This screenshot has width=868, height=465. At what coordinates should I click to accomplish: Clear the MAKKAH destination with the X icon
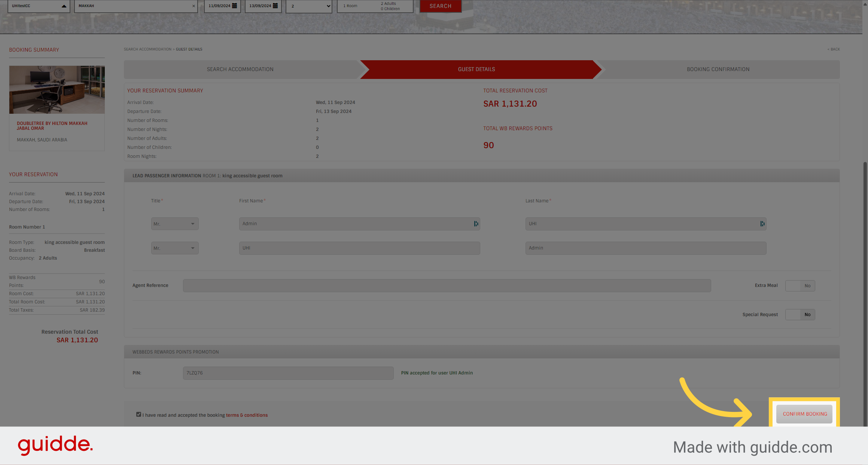[x=193, y=6]
